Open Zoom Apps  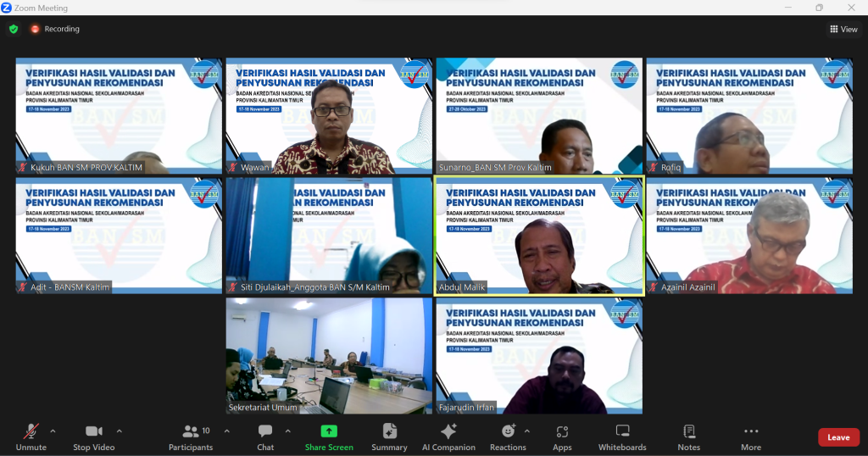click(x=562, y=437)
